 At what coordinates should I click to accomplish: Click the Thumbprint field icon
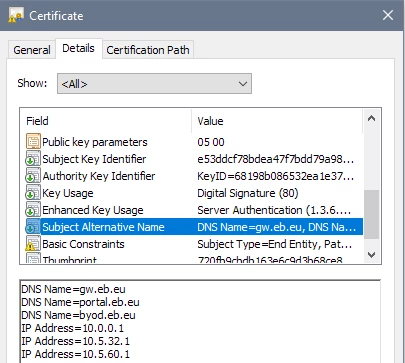pos(33,258)
